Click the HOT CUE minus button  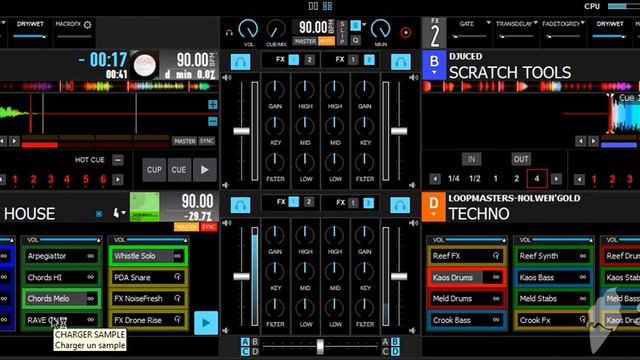tap(118, 160)
